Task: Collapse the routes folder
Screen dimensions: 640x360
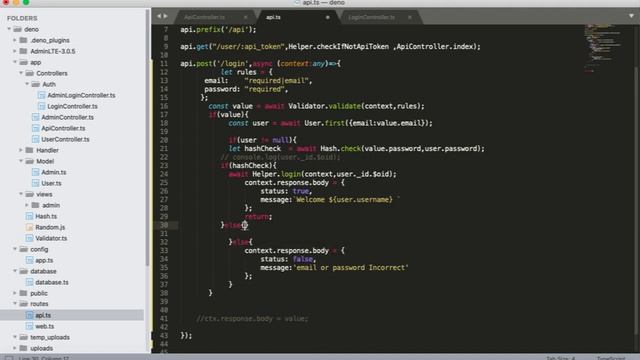Action: tap(15, 304)
